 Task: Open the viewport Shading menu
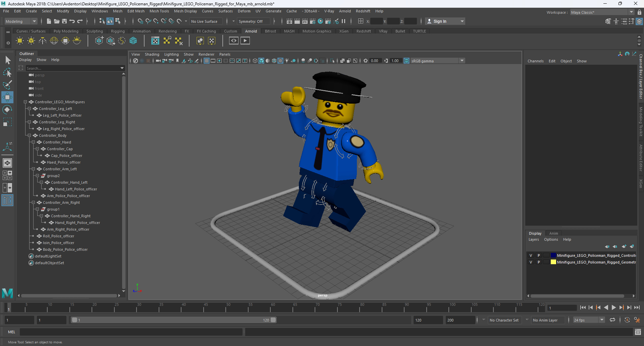[x=152, y=54]
